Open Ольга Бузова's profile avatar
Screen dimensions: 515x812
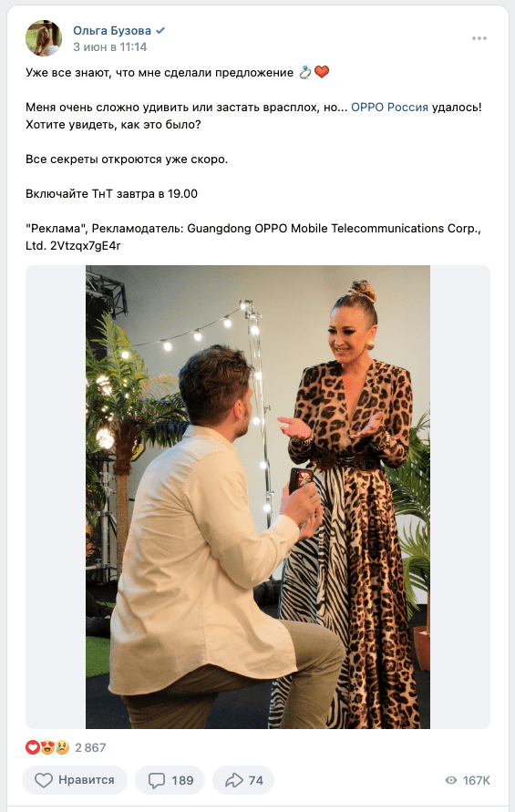pyautogui.click(x=44, y=38)
